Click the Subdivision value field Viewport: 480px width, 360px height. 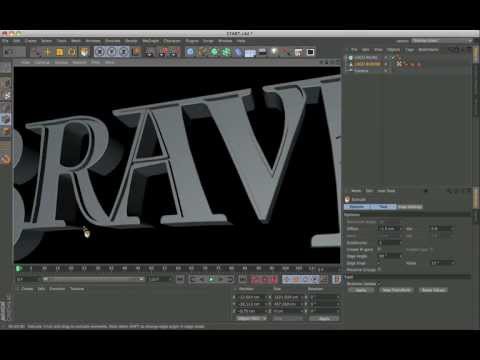[x=389, y=243]
